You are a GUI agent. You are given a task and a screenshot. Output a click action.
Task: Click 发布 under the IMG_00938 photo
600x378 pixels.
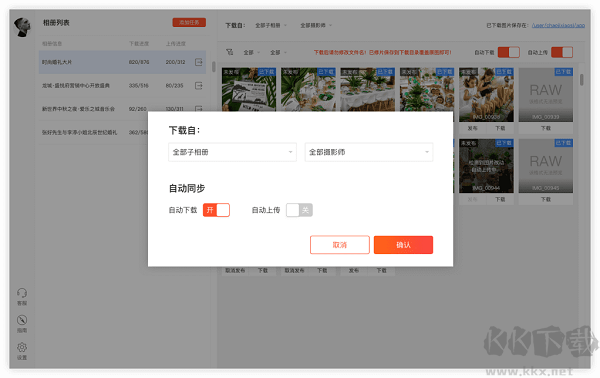click(473, 128)
